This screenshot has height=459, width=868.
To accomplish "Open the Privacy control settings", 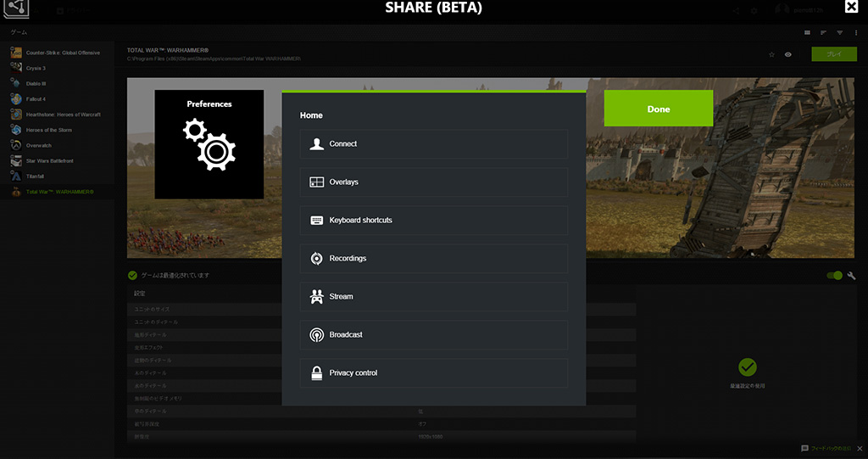I will [433, 373].
